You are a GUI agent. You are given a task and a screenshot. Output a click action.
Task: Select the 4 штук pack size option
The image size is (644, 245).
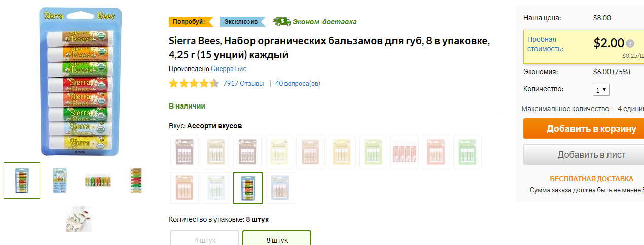(204, 237)
